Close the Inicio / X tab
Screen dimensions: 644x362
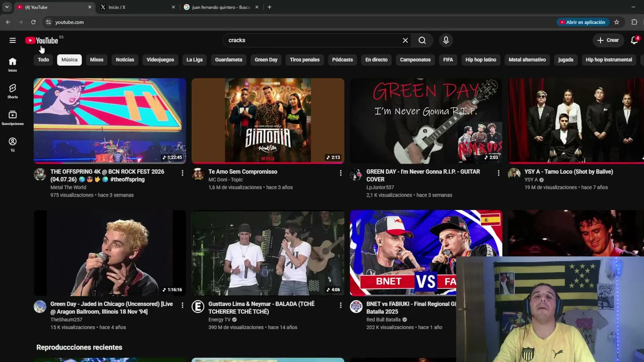pyautogui.click(x=174, y=7)
